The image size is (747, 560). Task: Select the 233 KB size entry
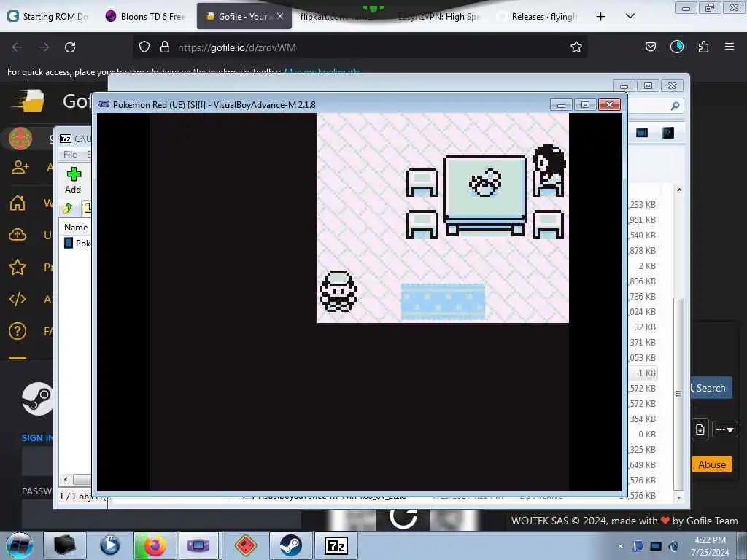642,204
